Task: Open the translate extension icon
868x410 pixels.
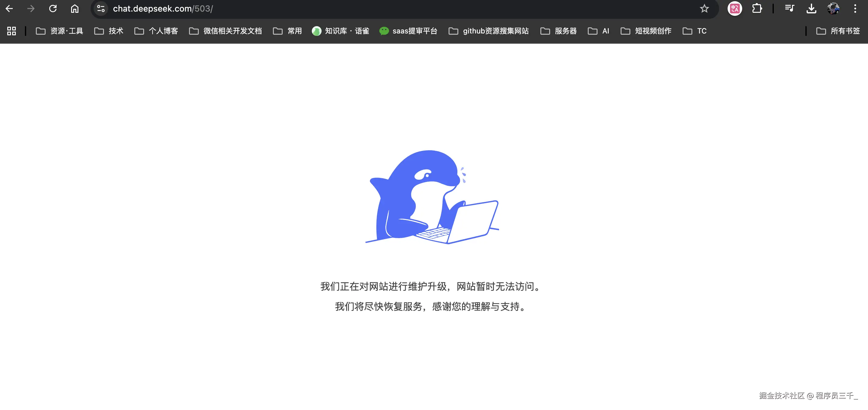Action: [735, 9]
